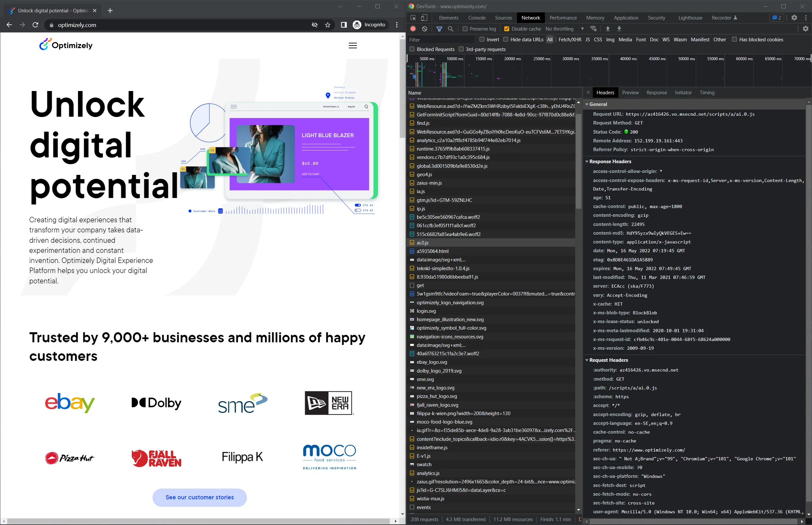Click the request list vertical scrollbar

pos(578,162)
